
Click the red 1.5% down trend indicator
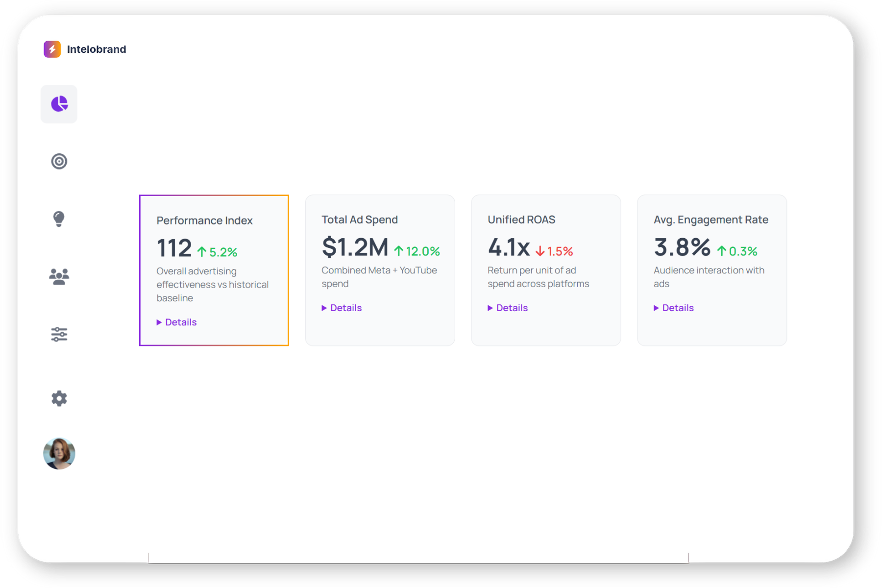click(x=554, y=251)
